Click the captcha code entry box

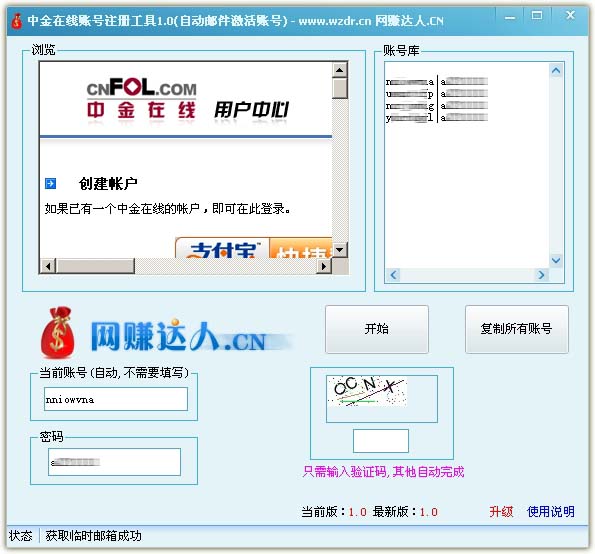(381, 441)
